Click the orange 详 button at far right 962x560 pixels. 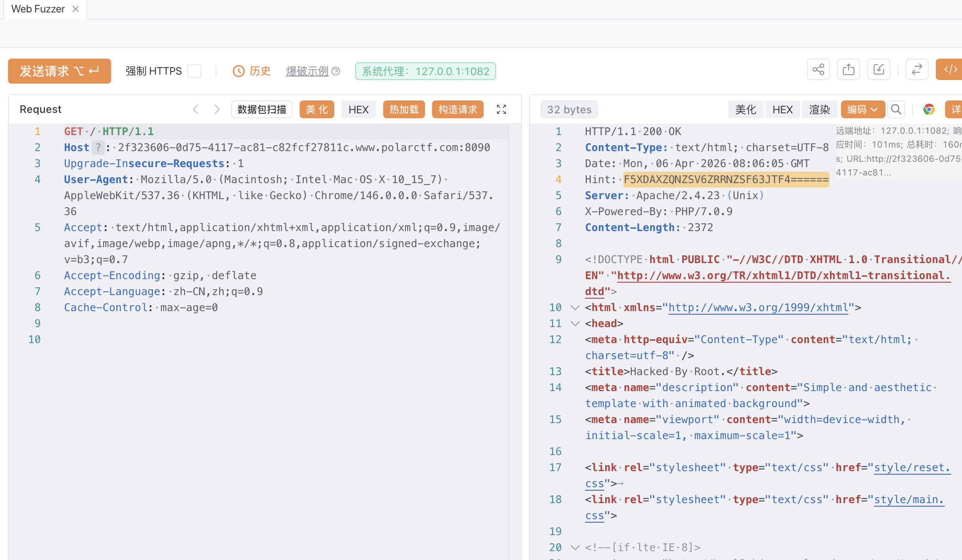click(x=954, y=109)
